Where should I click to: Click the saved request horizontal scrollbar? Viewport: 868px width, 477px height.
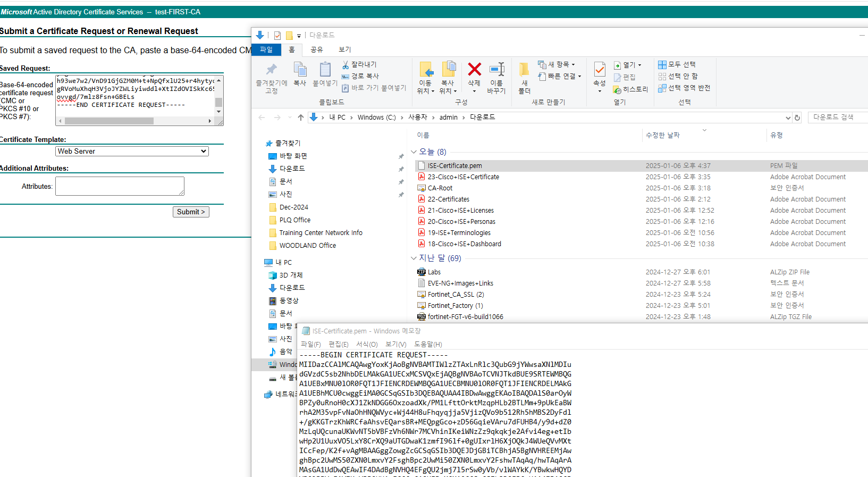[135, 121]
